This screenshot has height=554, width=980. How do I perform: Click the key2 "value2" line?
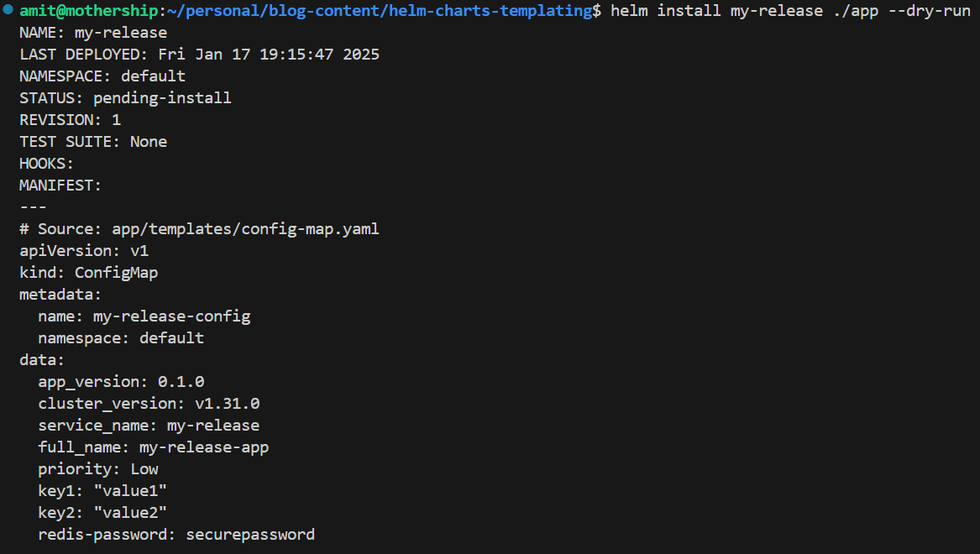pos(102,513)
